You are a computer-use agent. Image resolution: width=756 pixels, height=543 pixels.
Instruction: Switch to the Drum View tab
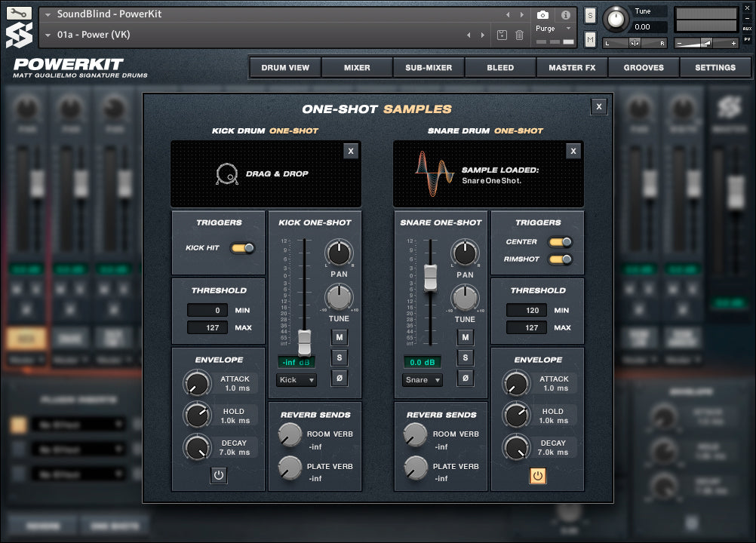pyautogui.click(x=285, y=67)
